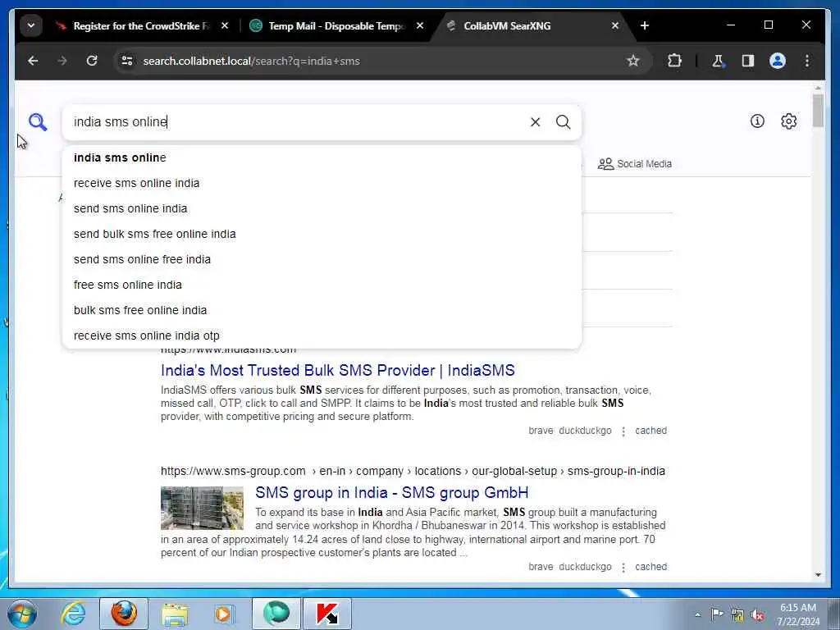Click 'brave' engine link under IndiaSMS result
Screen dimensions: 840x630
(x=541, y=431)
